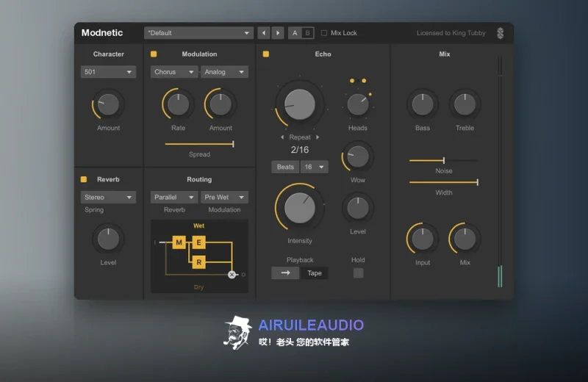Decrease Repeat with left arrow

pyautogui.click(x=282, y=137)
